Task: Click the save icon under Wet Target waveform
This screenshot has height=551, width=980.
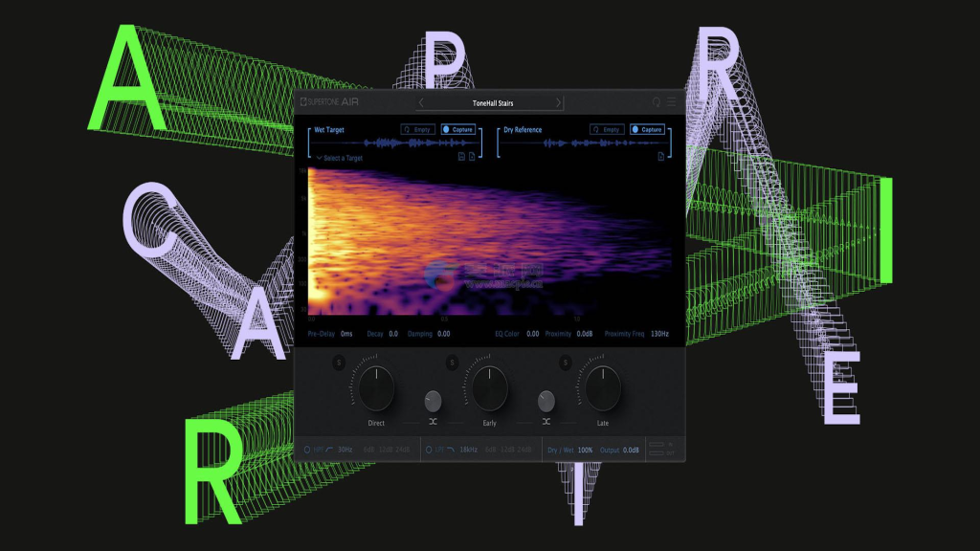Action: (461, 155)
